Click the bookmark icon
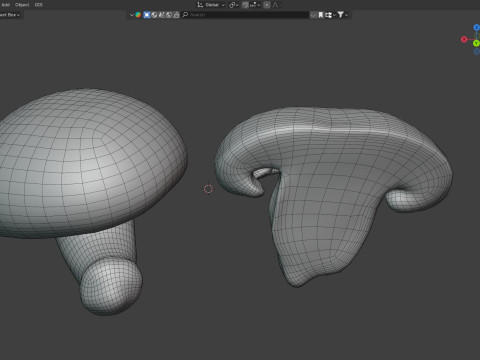The height and width of the screenshot is (360, 480). pyautogui.click(x=321, y=15)
